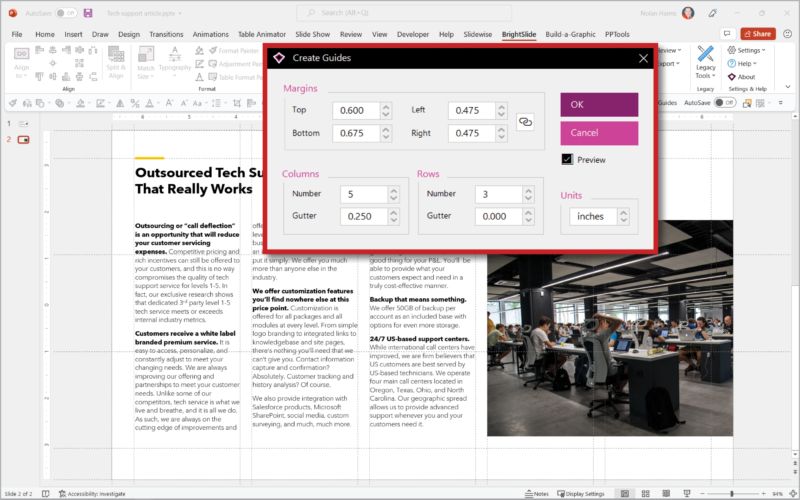Click the Left margin value field
Image resolution: width=800 pixels, height=500 pixels.
point(471,110)
